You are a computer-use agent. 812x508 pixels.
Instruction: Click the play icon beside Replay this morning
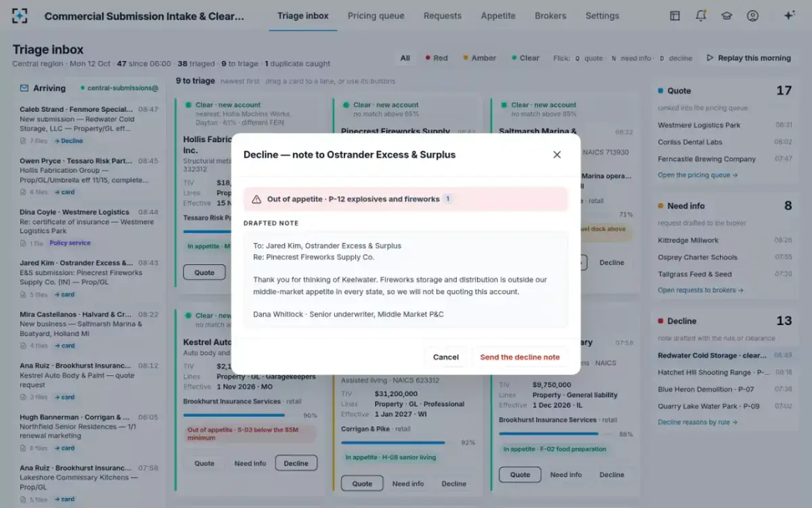coord(710,58)
